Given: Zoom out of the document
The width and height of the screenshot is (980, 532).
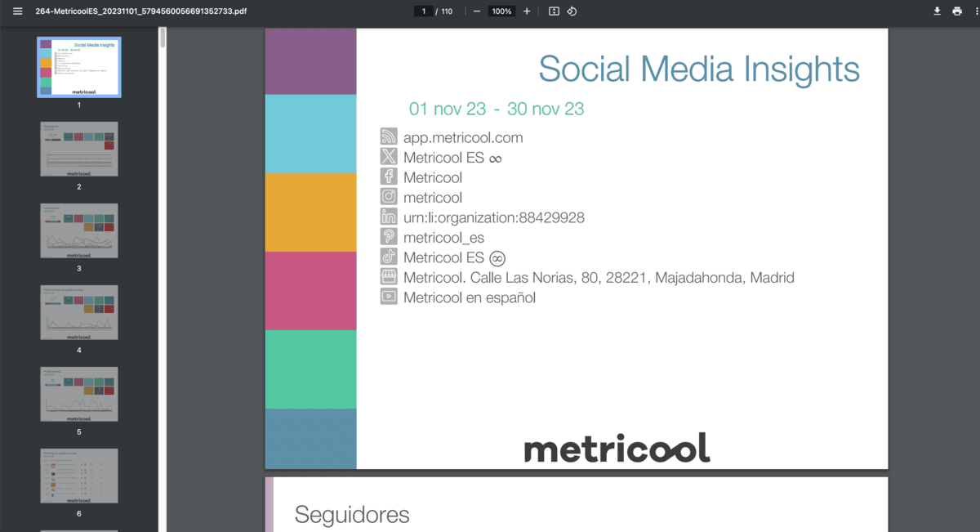Looking at the screenshot, I should click(475, 11).
